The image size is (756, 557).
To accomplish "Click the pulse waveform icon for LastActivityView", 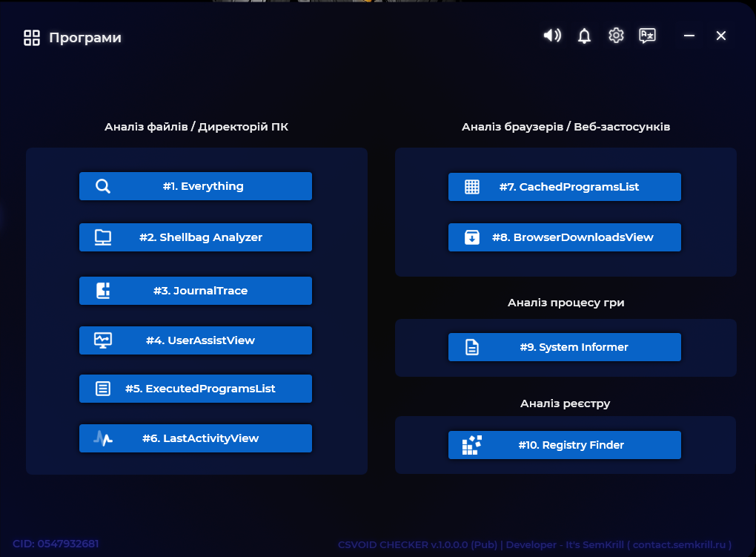I will pos(103,438).
